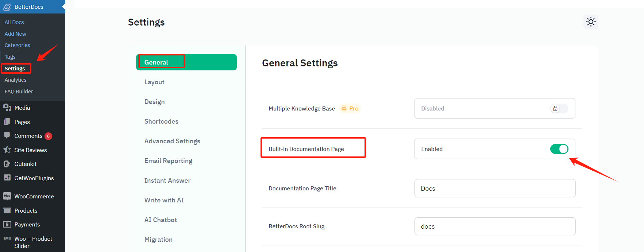Toggle the locked Multiple Knowledge Base switch

[x=559, y=108]
